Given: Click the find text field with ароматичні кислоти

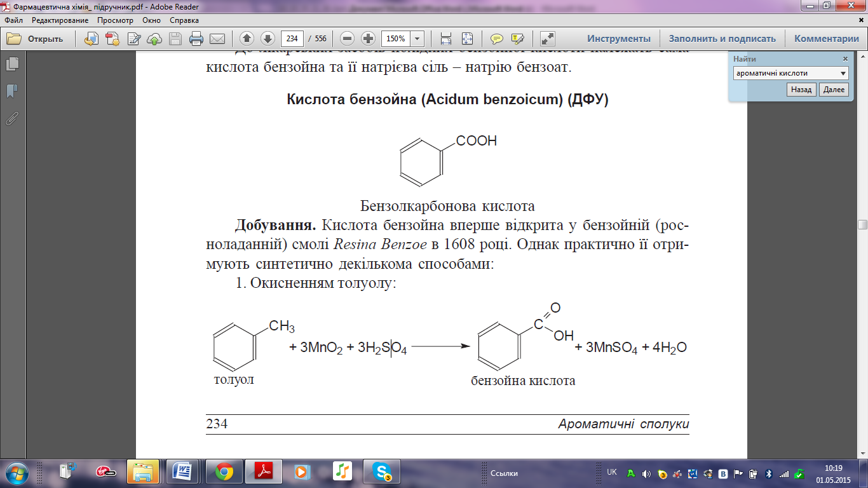Looking at the screenshot, I should click(785, 73).
